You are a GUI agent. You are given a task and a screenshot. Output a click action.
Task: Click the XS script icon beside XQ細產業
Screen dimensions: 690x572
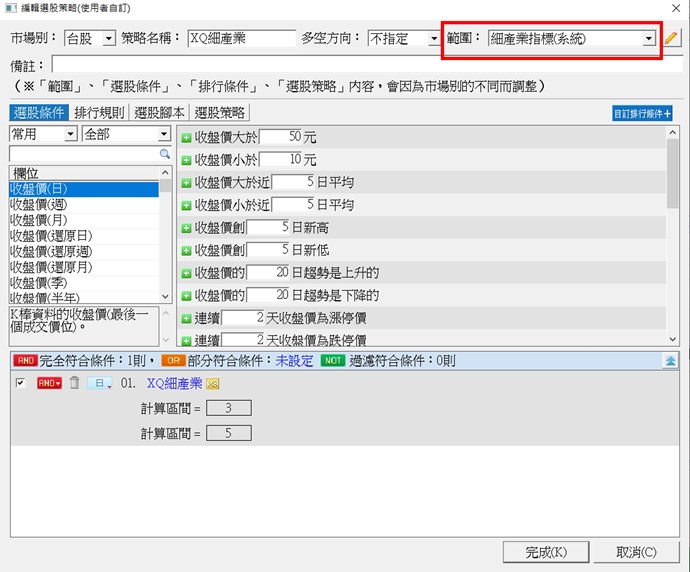(x=213, y=384)
